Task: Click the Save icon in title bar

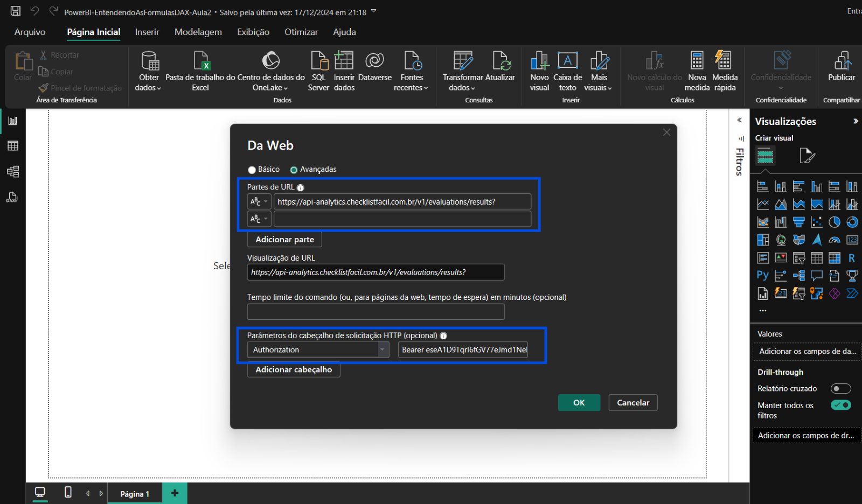Action: pyautogui.click(x=16, y=11)
